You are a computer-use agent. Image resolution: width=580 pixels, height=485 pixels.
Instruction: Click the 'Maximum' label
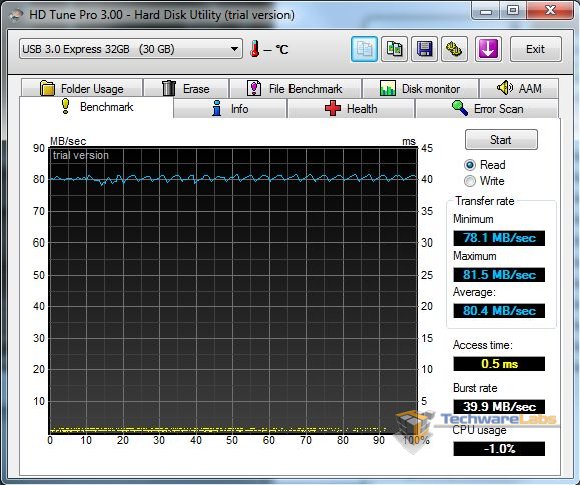(475, 256)
